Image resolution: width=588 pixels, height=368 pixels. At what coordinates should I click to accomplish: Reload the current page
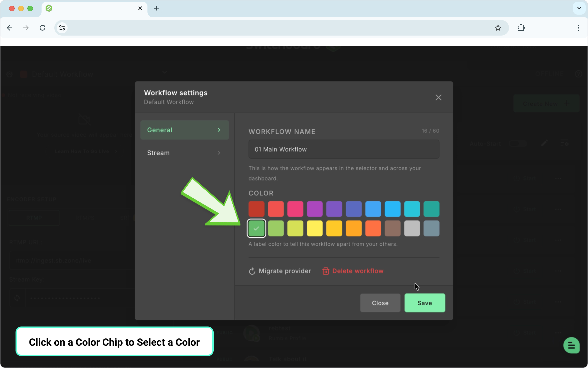43,28
